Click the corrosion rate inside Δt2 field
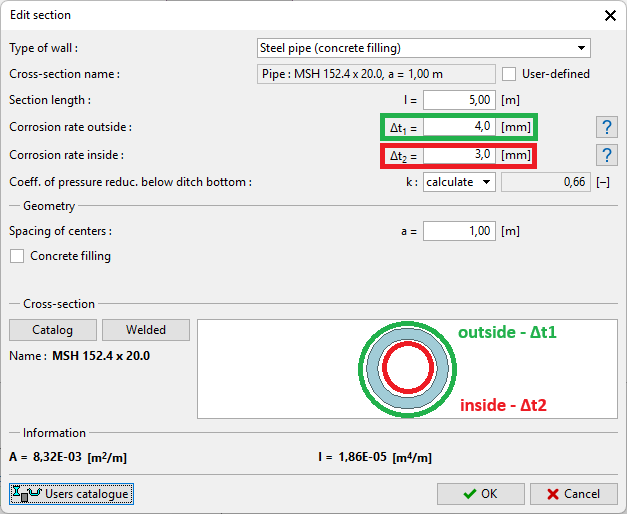Viewport: 627px width, 514px height. point(459,155)
